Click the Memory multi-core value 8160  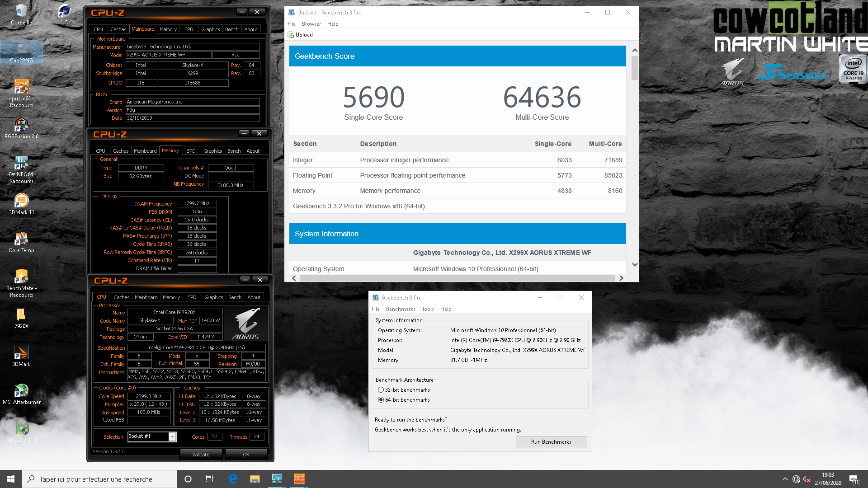(615, 191)
